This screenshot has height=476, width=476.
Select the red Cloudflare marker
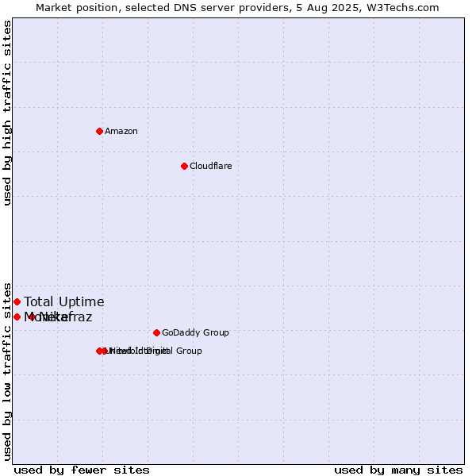click(184, 166)
